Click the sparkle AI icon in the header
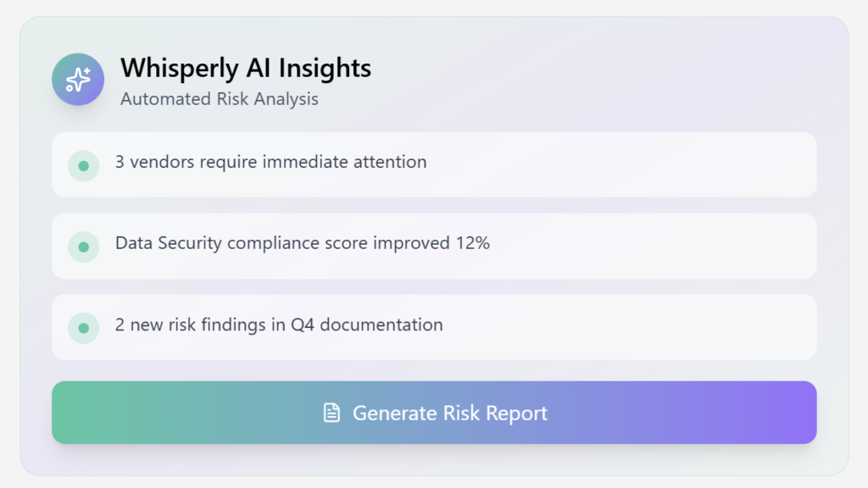This screenshot has height=488, width=868. click(x=78, y=79)
